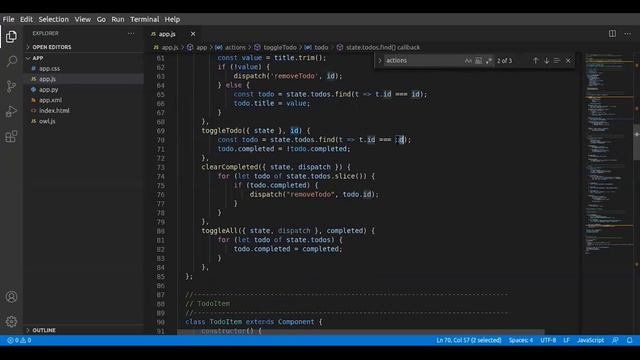Click the state.todos.find() callback breadcrumb
The height and width of the screenshot is (360, 640).
click(x=378, y=47)
